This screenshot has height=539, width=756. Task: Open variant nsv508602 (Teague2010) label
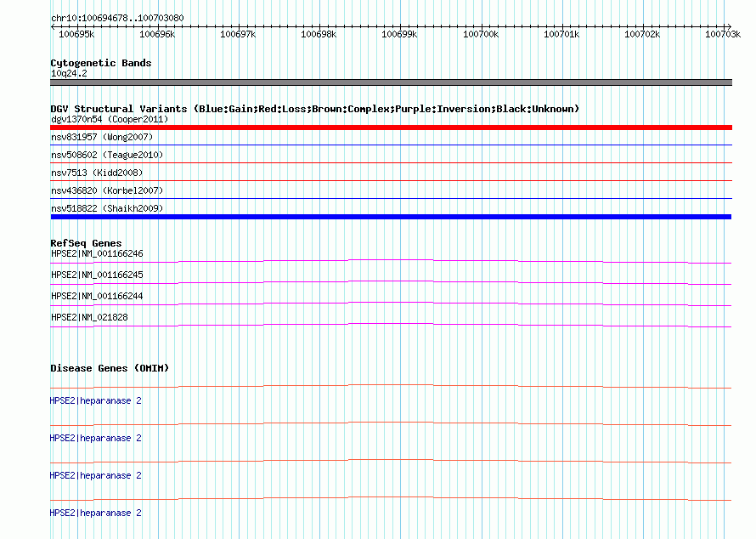pos(107,155)
